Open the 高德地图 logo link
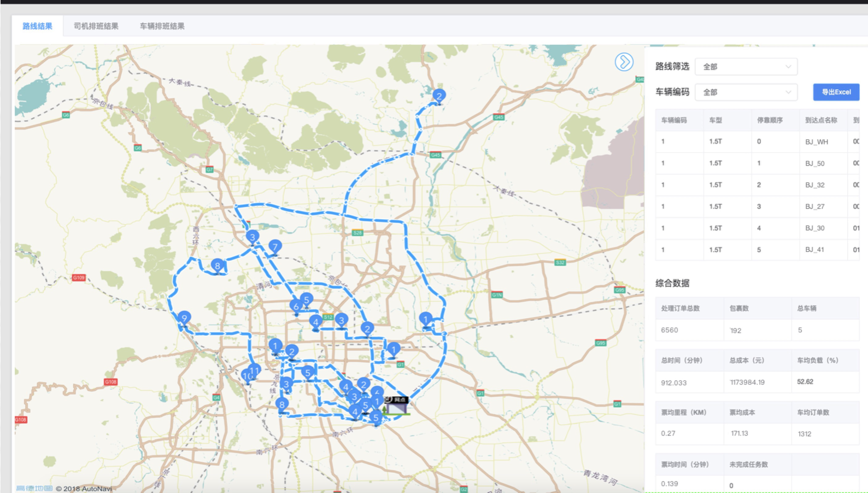 34,488
